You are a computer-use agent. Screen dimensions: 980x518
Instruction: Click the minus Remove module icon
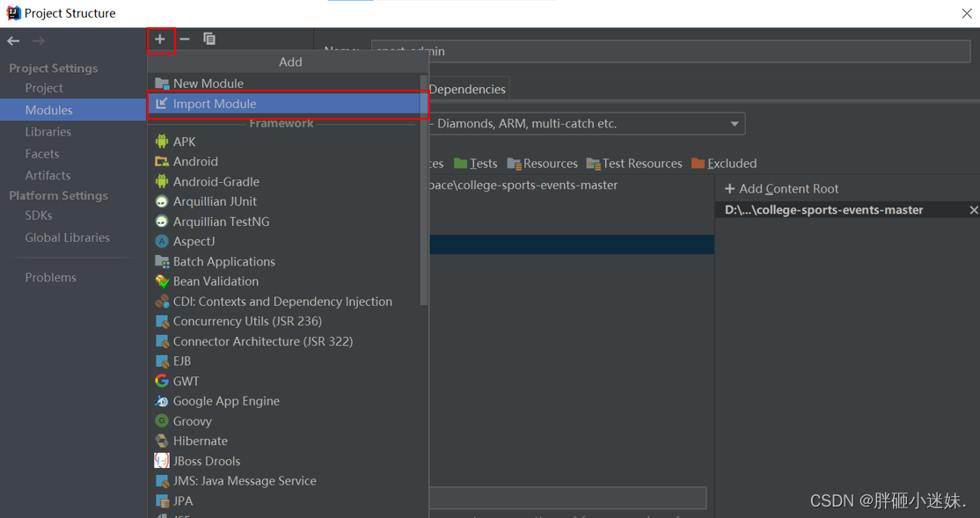[185, 40]
